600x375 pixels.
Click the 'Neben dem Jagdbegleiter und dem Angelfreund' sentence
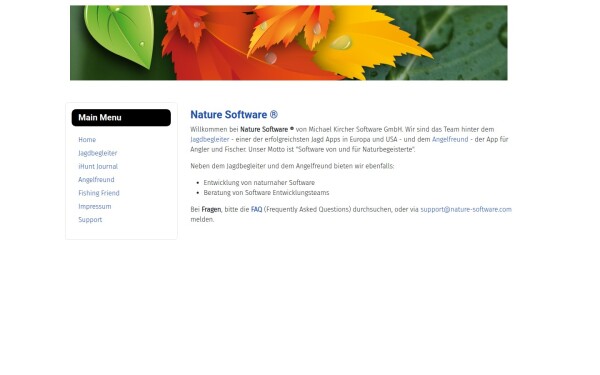[292, 166]
